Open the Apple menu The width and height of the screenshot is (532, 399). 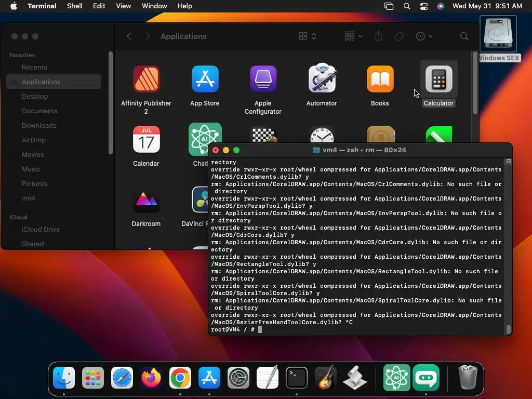click(x=14, y=6)
